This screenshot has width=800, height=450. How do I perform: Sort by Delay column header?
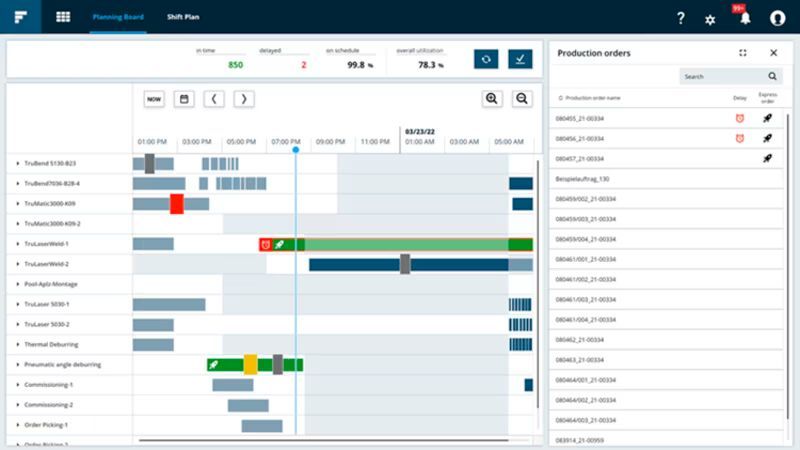pos(739,98)
